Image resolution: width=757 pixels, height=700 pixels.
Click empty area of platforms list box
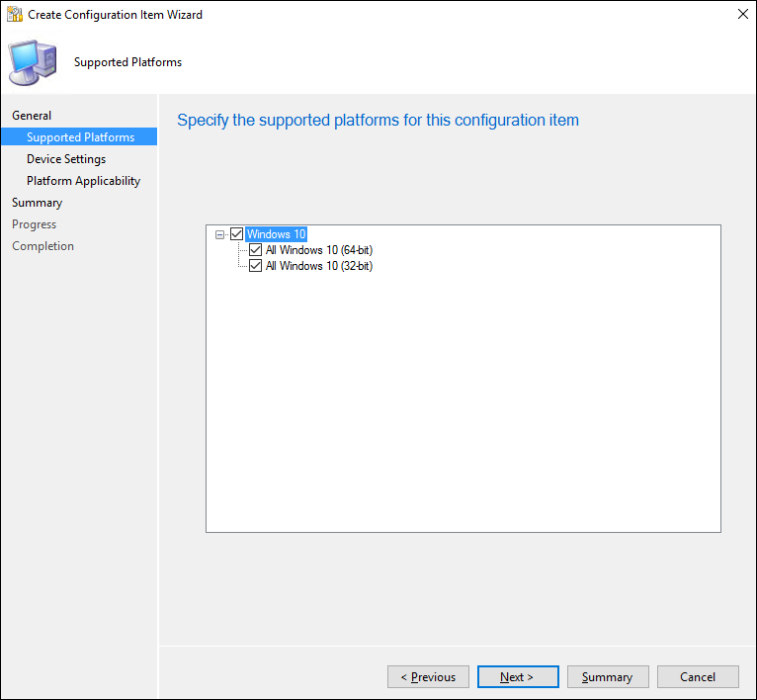click(x=463, y=415)
